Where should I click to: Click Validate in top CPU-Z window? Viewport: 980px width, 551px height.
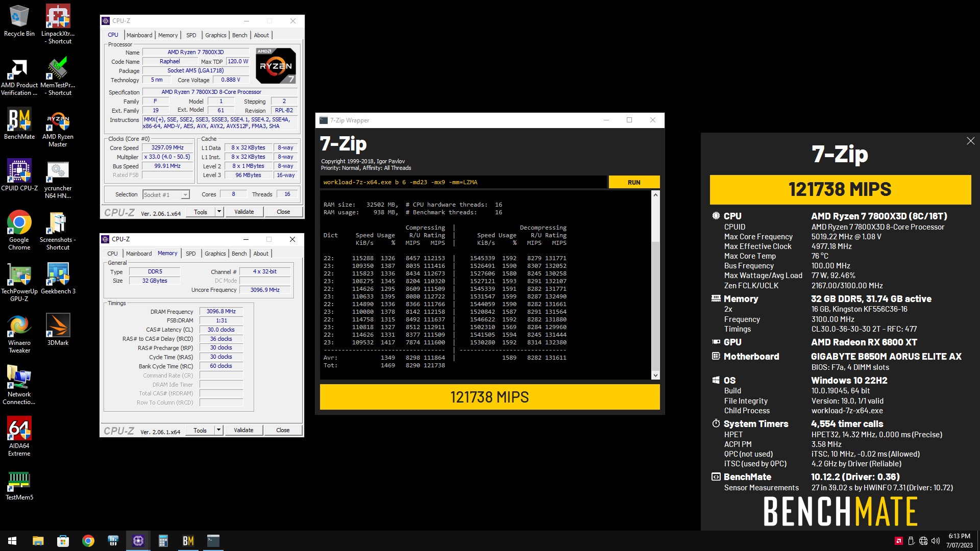(x=244, y=212)
